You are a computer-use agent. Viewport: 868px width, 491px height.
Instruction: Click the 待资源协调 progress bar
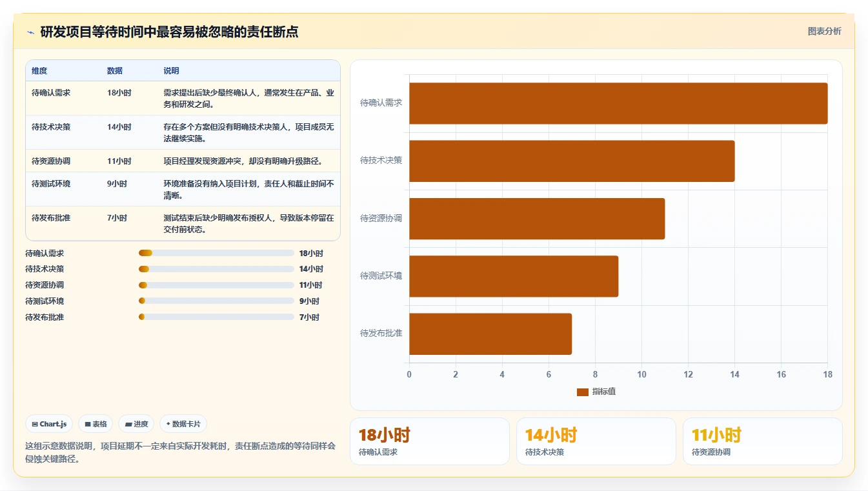point(216,285)
